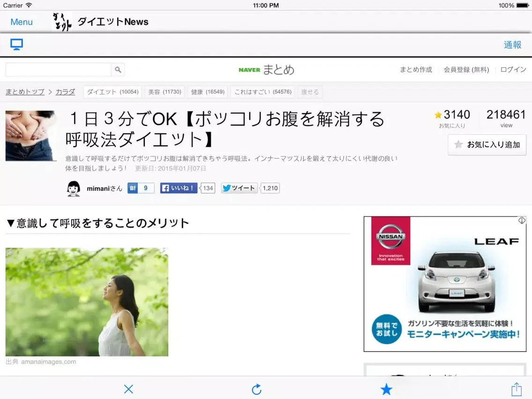Tap the article's belly thumbnail image
532x399 pixels.
(x=31, y=136)
